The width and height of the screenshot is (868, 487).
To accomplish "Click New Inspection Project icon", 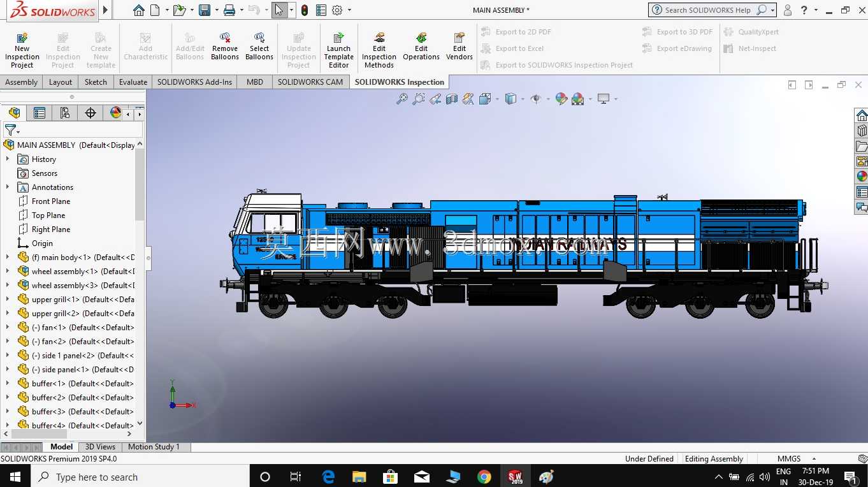I will click(x=22, y=38).
